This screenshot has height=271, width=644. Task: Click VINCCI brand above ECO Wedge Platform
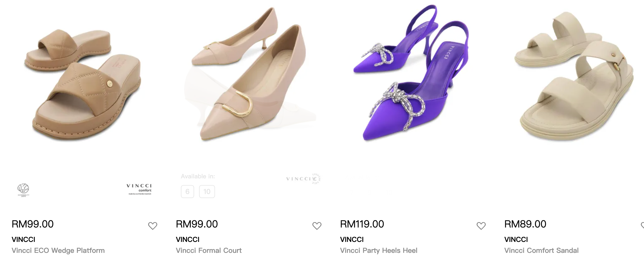point(23,239)
